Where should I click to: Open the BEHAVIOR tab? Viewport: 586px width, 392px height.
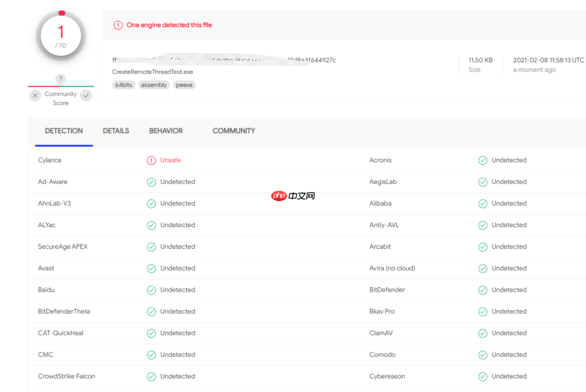coord(166,131)
